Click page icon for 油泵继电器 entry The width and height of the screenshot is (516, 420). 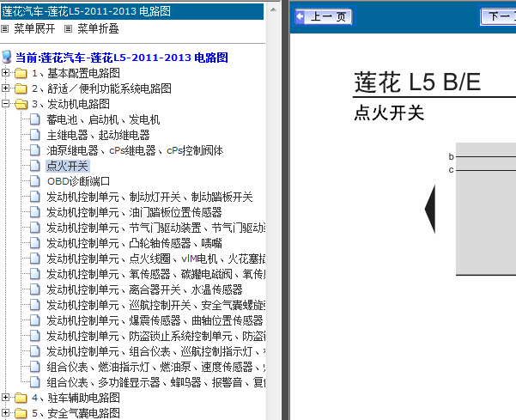pyautogui.click(x=35, y=150)
